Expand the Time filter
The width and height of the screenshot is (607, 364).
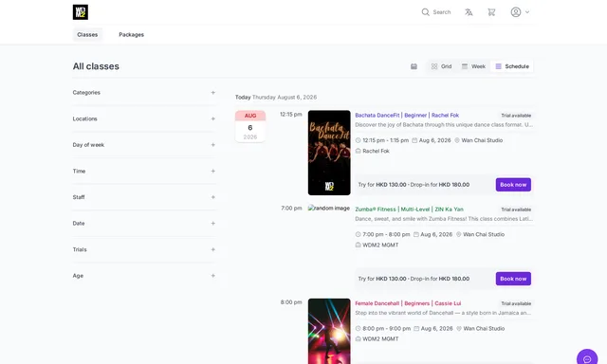point(144,171)
